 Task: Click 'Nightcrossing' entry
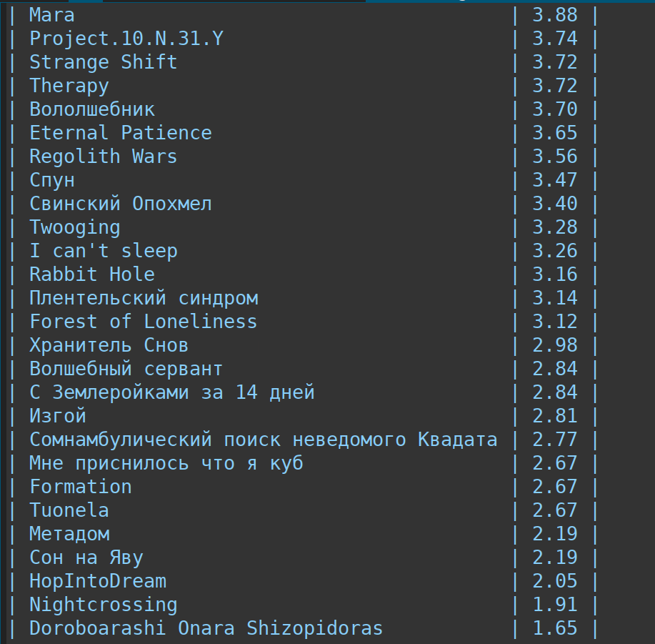pos(103,605)
